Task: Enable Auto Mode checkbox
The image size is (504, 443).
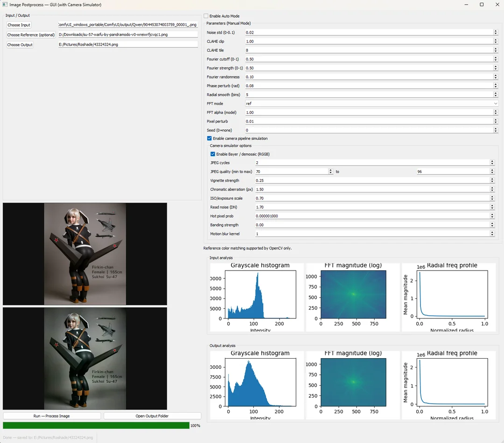Action: click(206, 16)
